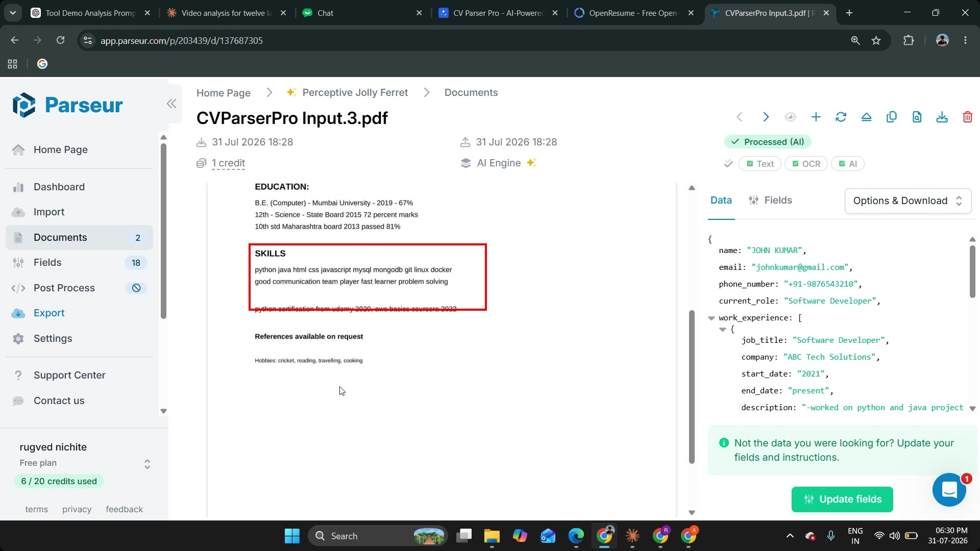Screen dimensions: 980x551
Task: Bookmark this page with star icon
Action: [876, 40]
